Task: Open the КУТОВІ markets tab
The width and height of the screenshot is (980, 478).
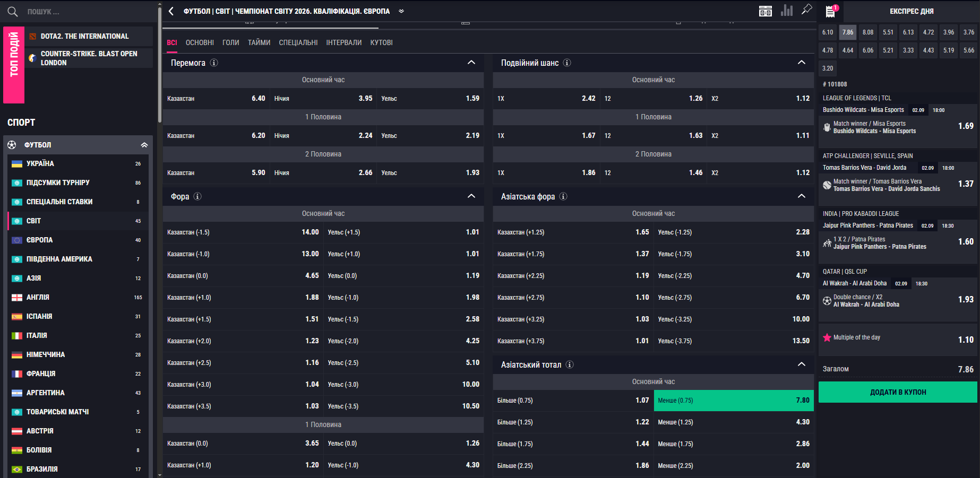Action: (381, 42)
